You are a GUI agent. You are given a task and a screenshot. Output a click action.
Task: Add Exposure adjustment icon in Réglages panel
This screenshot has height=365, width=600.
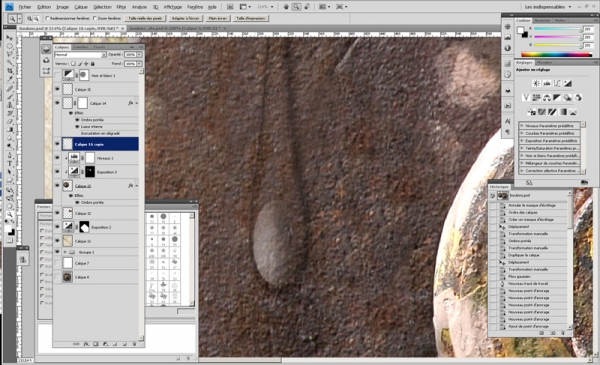pyautogui.click(x=567, y=83)
